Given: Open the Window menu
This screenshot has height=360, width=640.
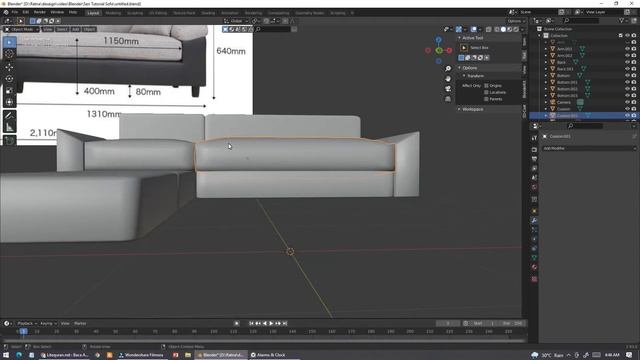Looking at the screenshot, I should 57,12.
